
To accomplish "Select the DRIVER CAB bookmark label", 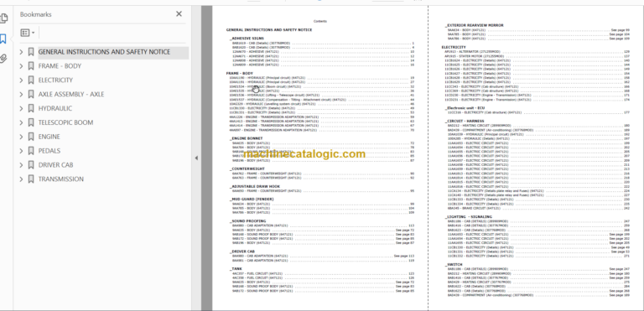I will point(55,165).
